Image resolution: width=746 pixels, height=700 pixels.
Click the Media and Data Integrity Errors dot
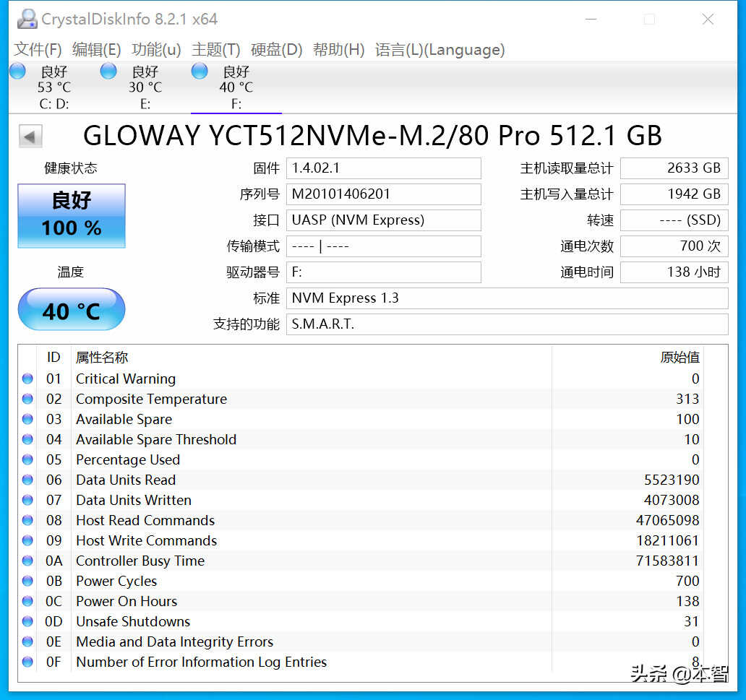pyautogui.click(x=27, y=641)
